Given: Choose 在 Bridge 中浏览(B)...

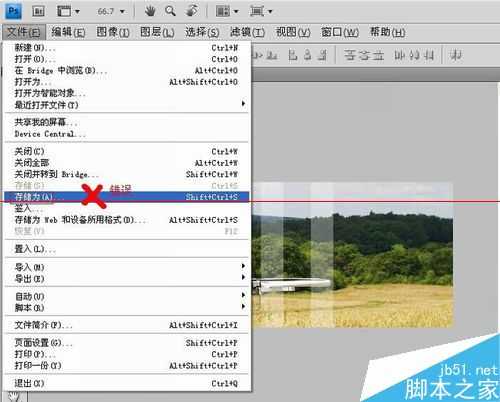Looking at the screenshot, I should 127,70.
